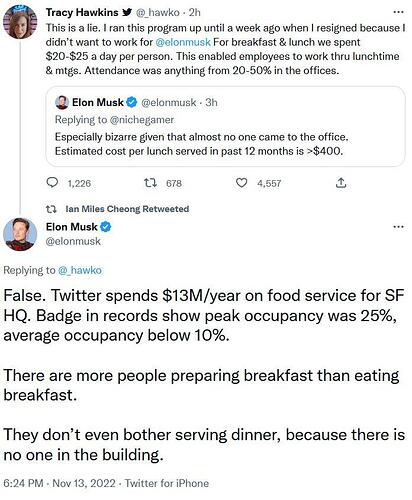Open more options on Tracy Hawkins tweet
Screen dimensions: 412x500
click(x=398, y=12)
